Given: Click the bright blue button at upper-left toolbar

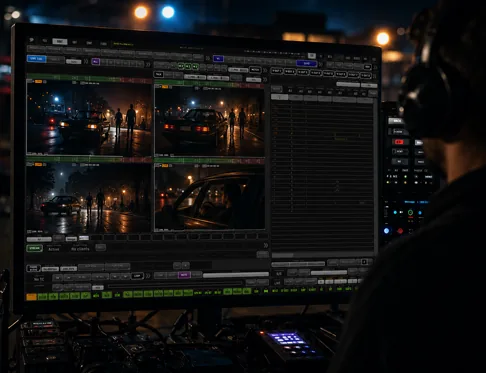Looking at the screenshot, I should coord(36,59).
